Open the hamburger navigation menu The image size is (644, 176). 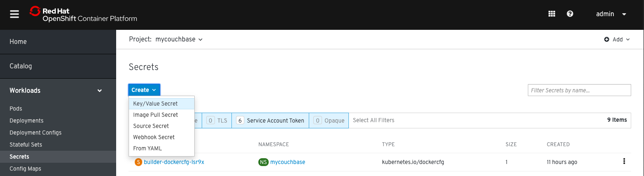[14, 14]
